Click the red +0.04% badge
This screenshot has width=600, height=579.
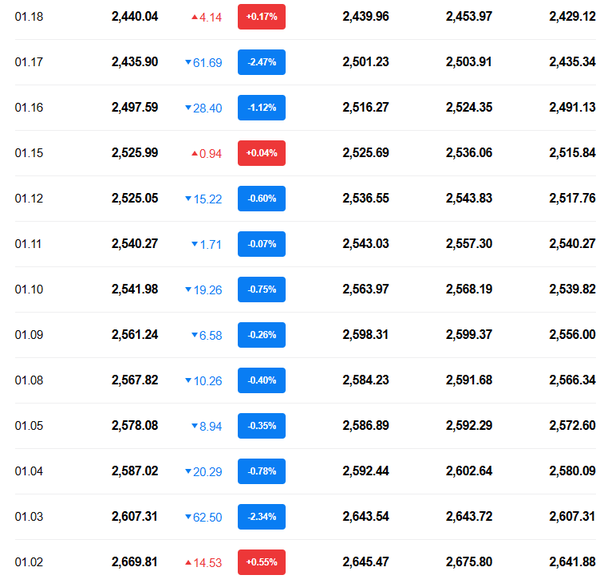(261, 153)
